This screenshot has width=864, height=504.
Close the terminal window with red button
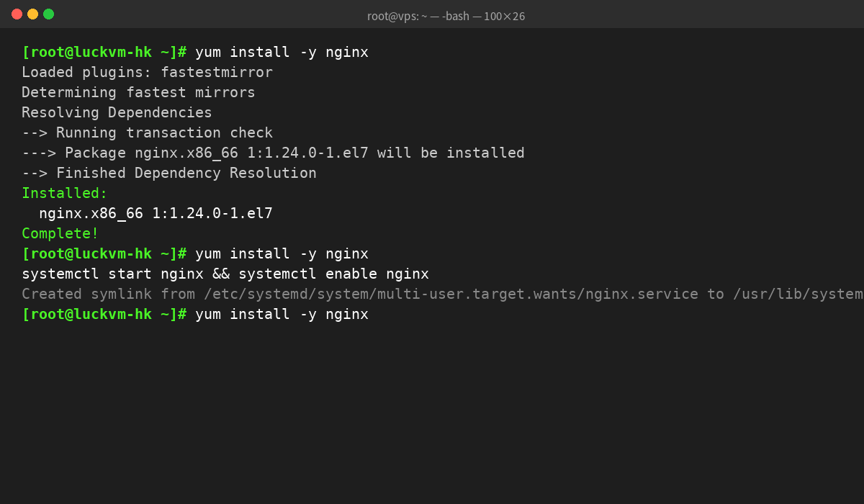pos(17,14)
